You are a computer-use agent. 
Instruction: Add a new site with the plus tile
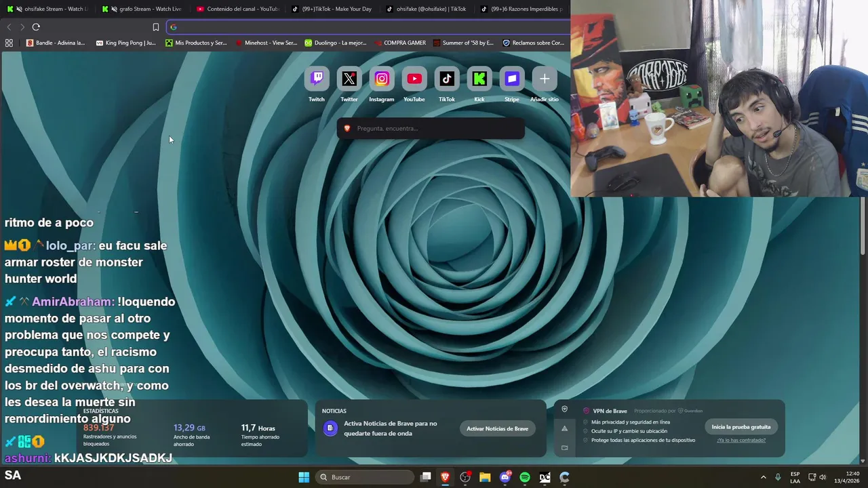pos(545,79)
